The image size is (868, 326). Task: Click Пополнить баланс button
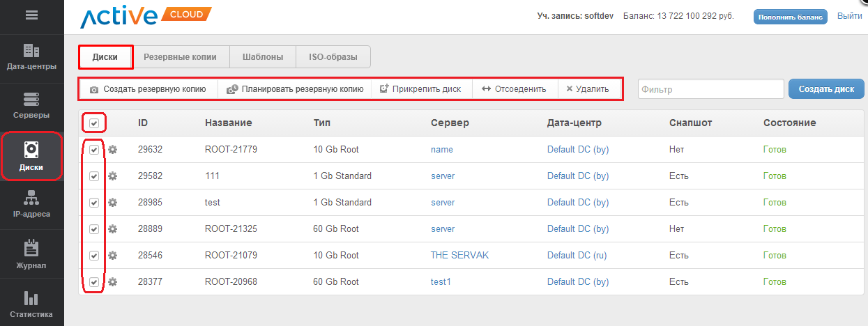[790, 17]
